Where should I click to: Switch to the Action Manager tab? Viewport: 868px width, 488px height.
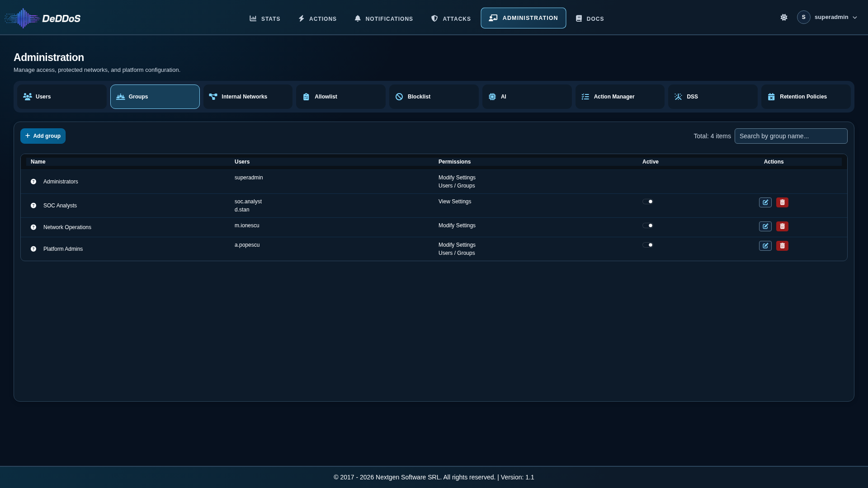(620, 97)
